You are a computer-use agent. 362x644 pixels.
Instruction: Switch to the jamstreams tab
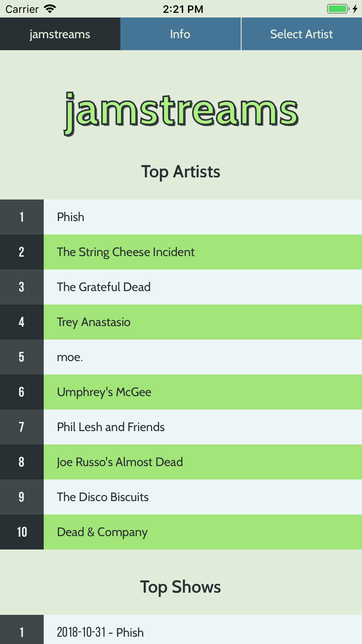[x=60, y=34]
